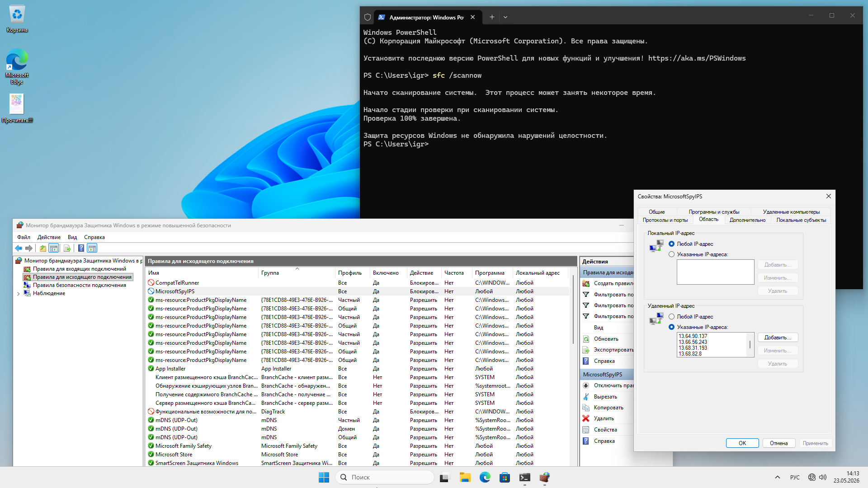Image resolution: width=868 pixels, height=488 pixels.
Task: Click the red Удалить action icon
Action: pos(586,418)
